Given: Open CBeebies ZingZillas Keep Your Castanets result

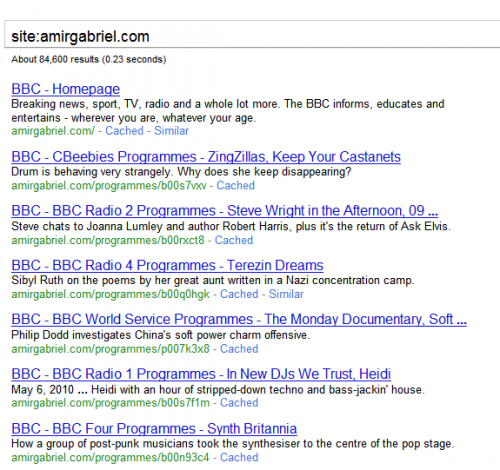Looking at the screenshot, I should [206, 157].
